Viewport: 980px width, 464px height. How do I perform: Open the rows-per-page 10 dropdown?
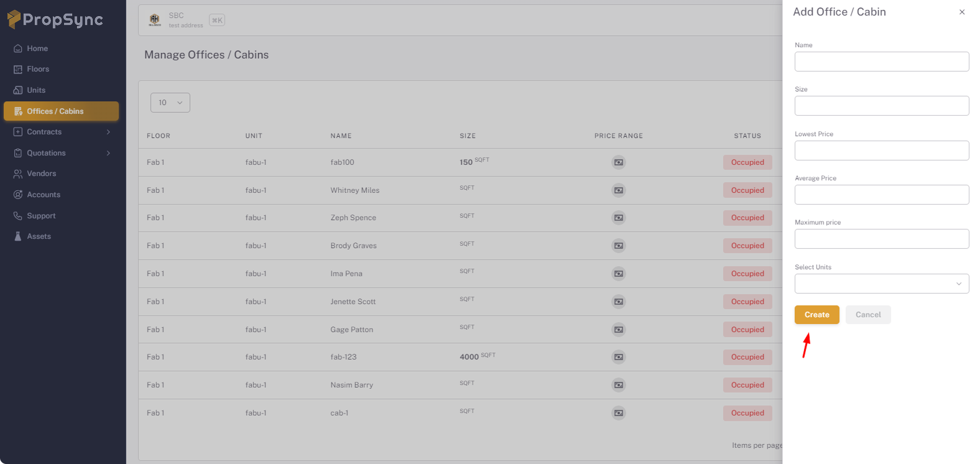tap(170, 103)
